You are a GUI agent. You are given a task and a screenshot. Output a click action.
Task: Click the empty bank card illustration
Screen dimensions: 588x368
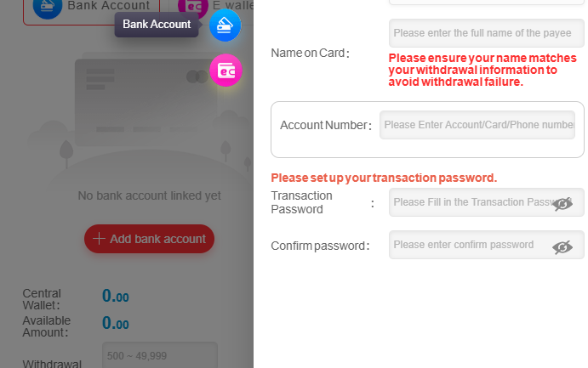pyautogui.click(x=146, y=100)
